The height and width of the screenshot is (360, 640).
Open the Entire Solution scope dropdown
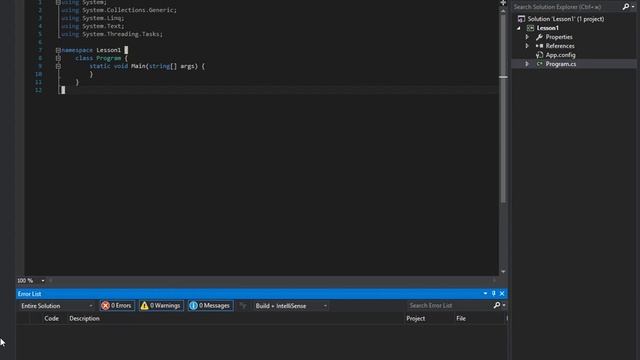click(x=57, y=306)
